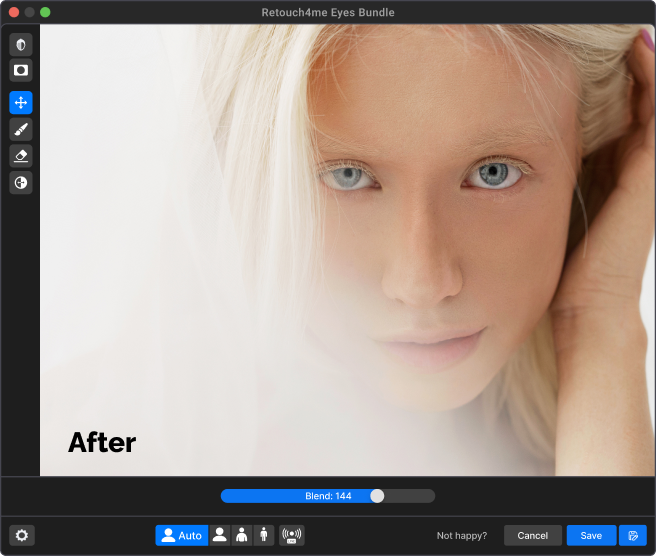The image size is (656, 556).
Task: Close the Retouch4me window
Action: click(x=14, y=12)
